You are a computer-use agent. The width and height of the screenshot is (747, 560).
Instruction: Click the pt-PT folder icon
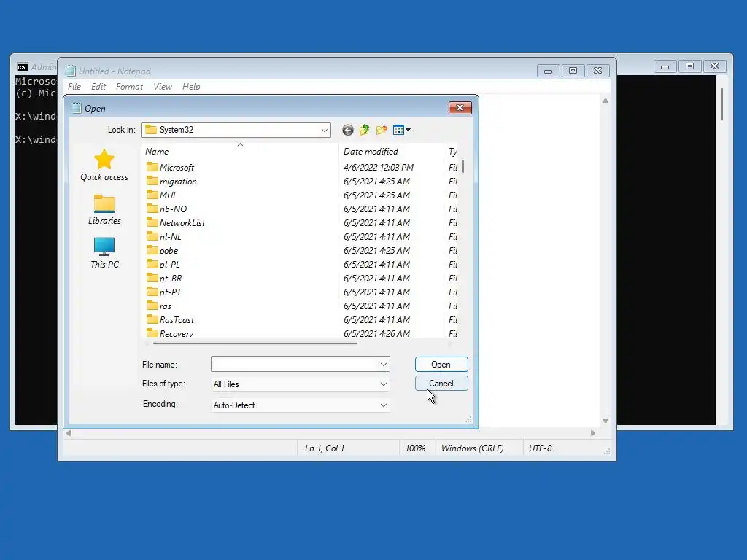152,291
